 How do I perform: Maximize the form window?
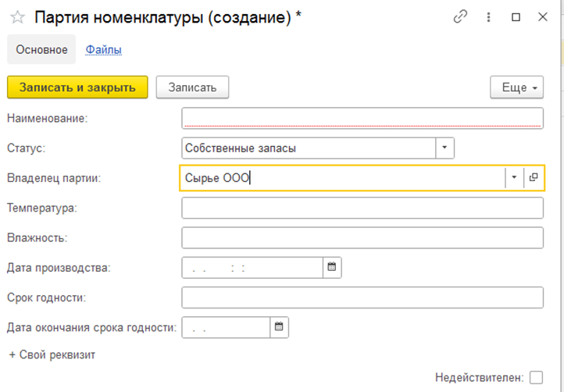click(516, 17)
